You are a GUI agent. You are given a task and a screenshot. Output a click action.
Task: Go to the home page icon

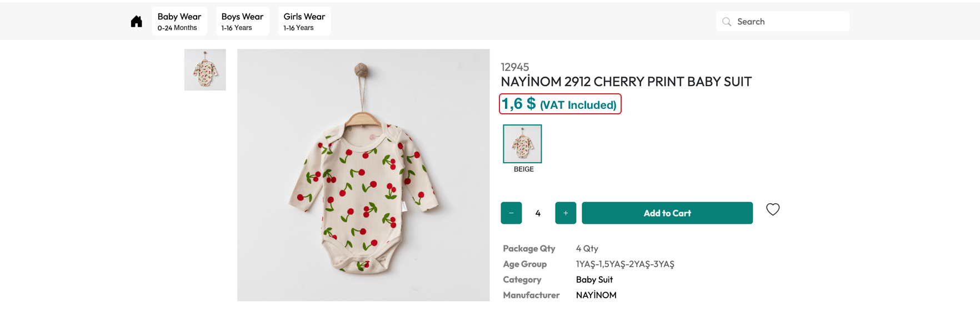click(x=136, y=22)
